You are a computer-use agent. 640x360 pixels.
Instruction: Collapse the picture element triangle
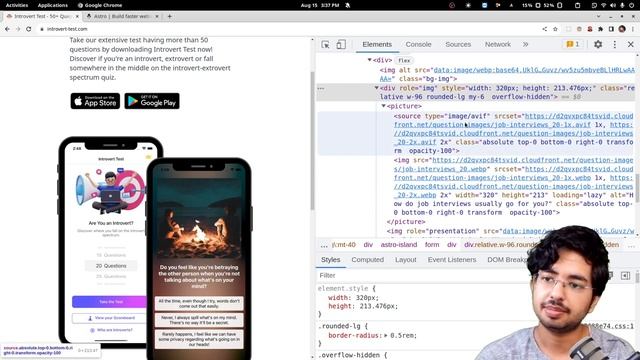[383, 106]
